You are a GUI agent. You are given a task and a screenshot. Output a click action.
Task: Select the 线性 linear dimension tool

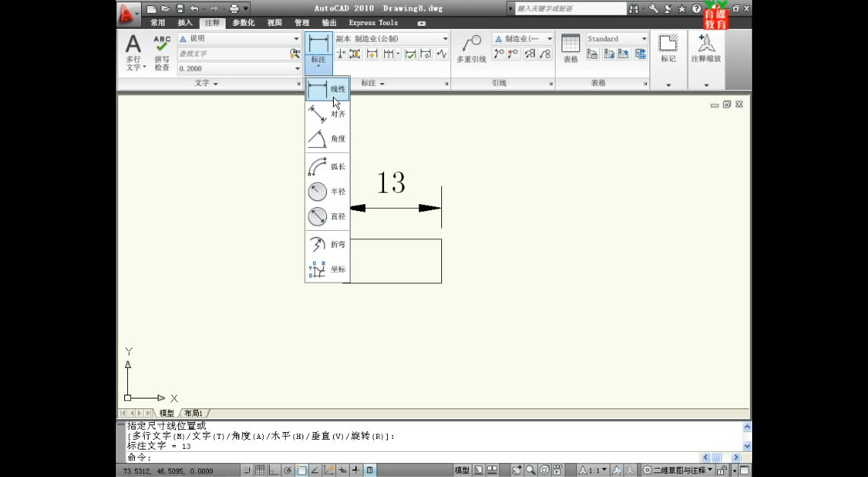coord(327,89)
